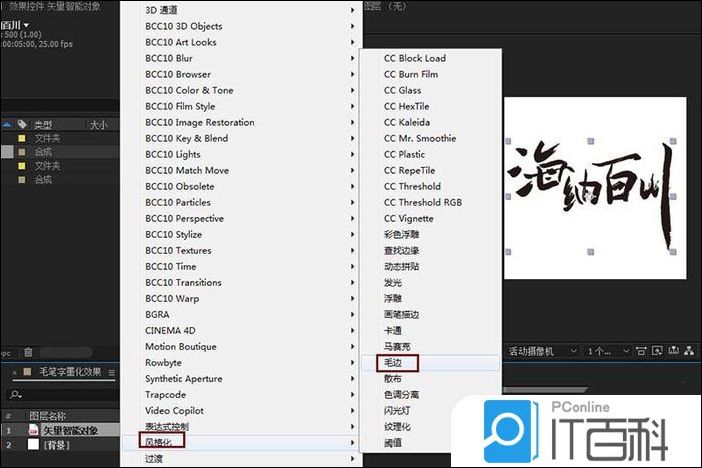
Task: Select the [背景] layer name in timeline
Action: pyautogui.click(x=56, y=446)
